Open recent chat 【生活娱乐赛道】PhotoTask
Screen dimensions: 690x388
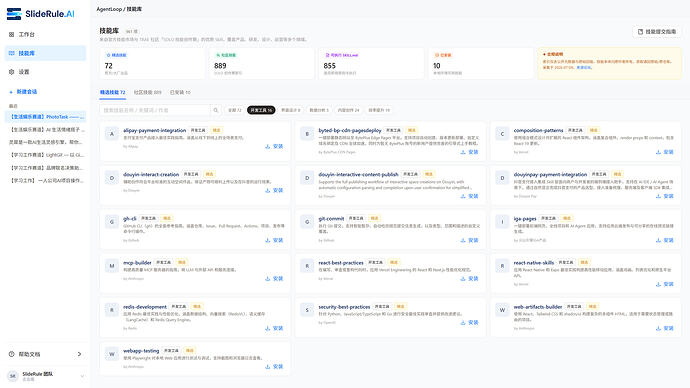point(45,117)
